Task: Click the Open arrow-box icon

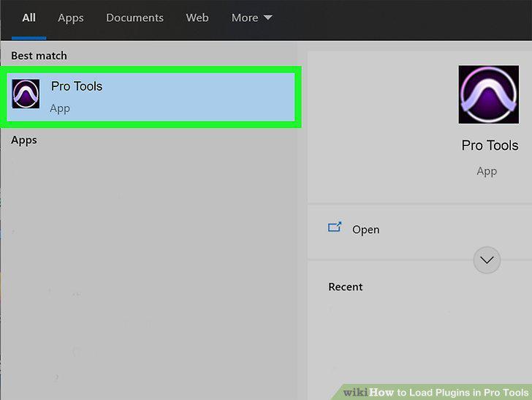Action: click(x=335, y=227)
